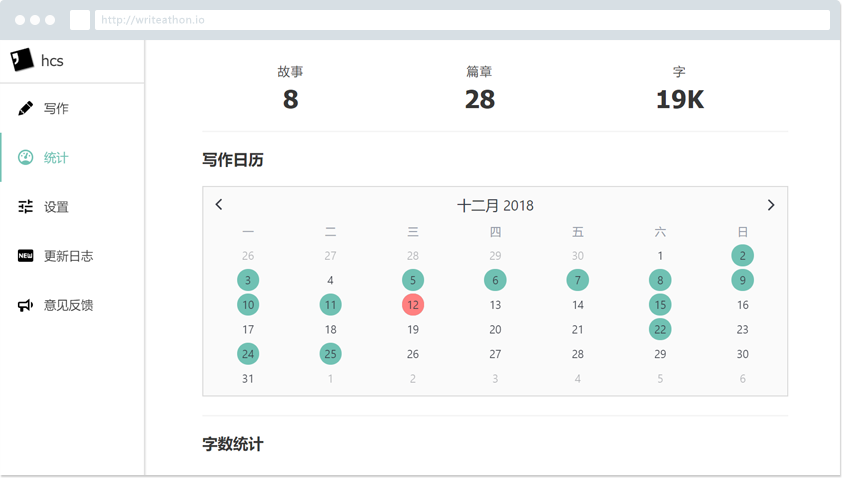Image resolution: width=842 pixels, height=478 pixels.
Task: Select green highlighted day 2 in calendar
Action: click(x=742, y=256)
